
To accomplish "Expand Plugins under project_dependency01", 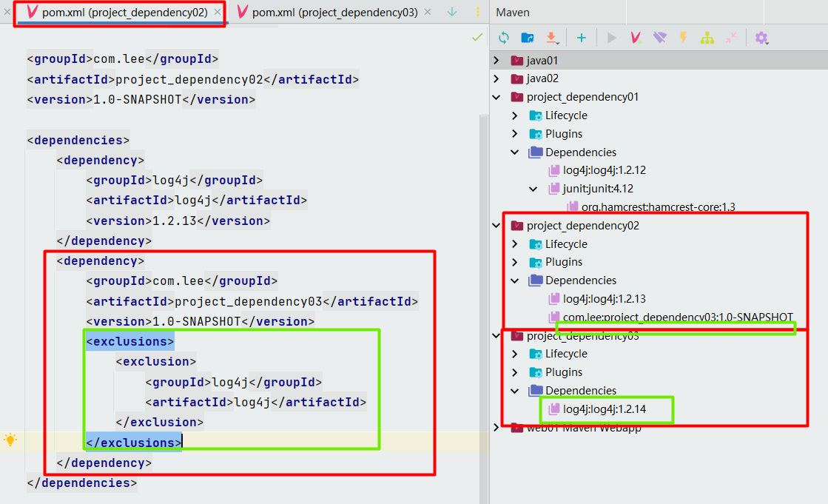I will pos(515,134).
